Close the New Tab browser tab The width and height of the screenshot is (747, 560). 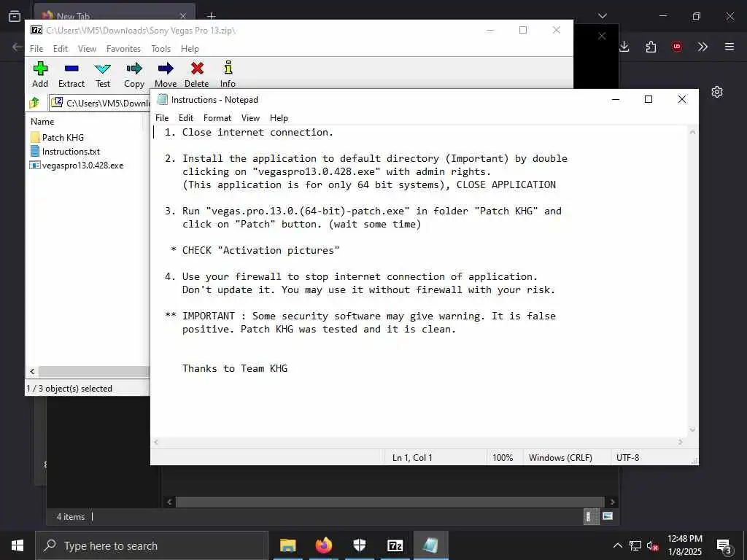pyautogui.click(x=182, y=17)
